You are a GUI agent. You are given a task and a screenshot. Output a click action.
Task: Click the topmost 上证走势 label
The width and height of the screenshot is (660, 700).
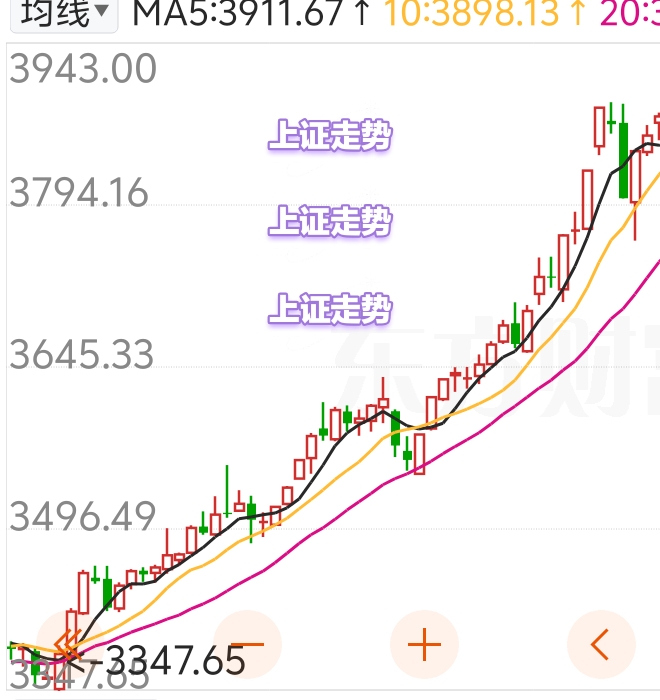tap(330, 134)
